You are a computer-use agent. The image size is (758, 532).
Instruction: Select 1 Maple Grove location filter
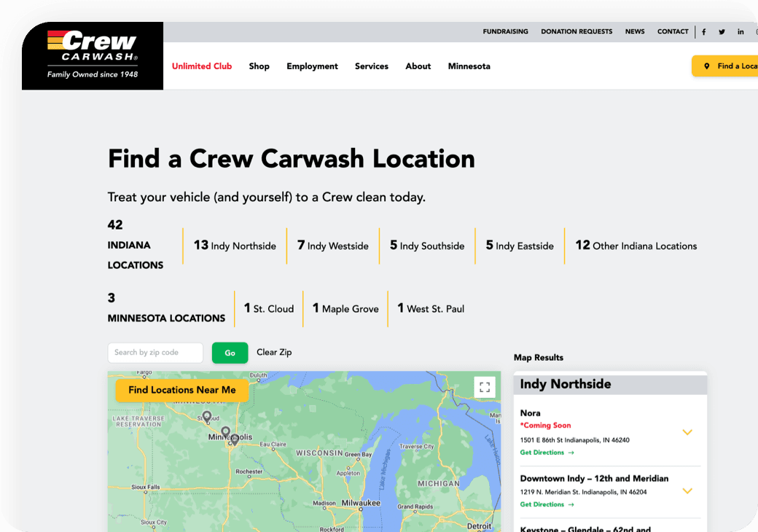[345, 308]
